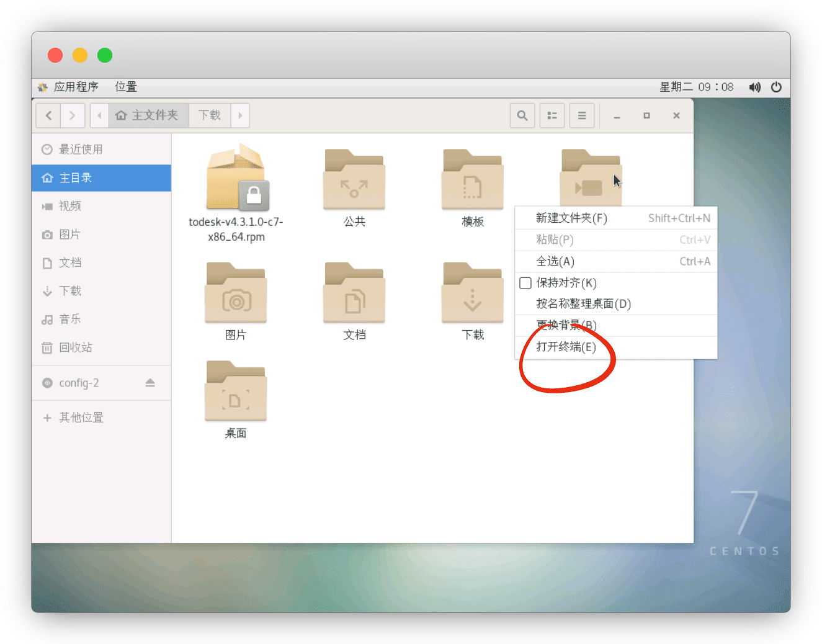Viewport: 822px width, 644px height.
Task: Click the search icon in the toolbar
Action: [522, 115]
